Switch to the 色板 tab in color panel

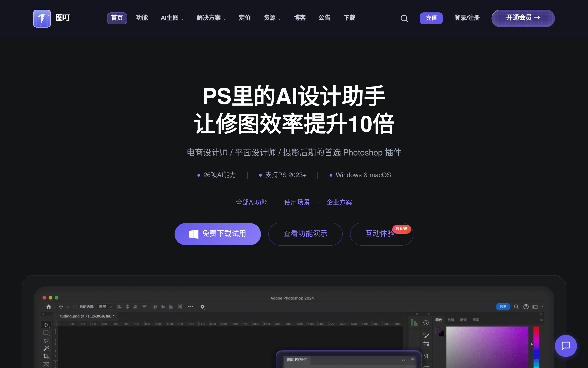point(451,320)
